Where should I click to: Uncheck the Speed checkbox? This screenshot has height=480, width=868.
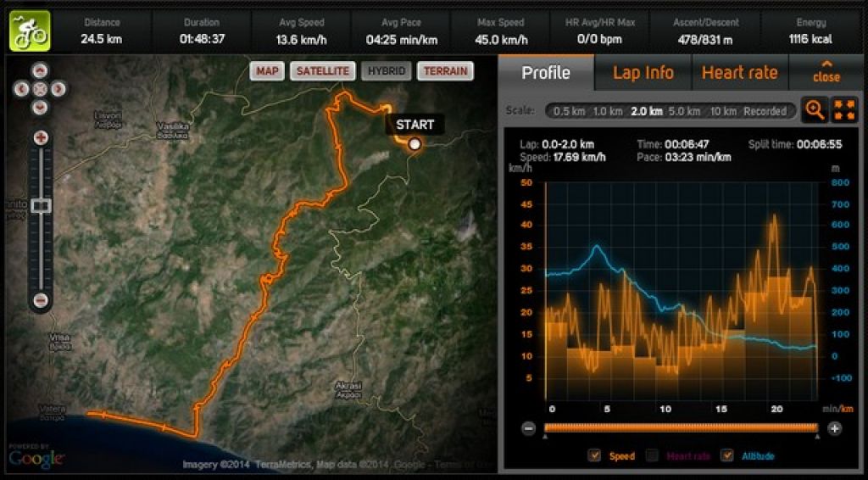(594, 455)
